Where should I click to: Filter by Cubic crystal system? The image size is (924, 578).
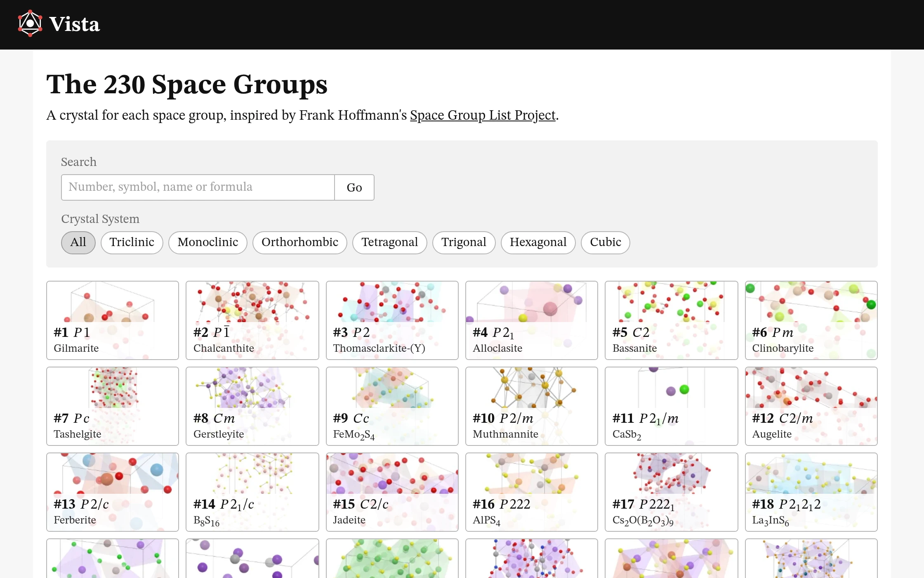pos(606,242)
